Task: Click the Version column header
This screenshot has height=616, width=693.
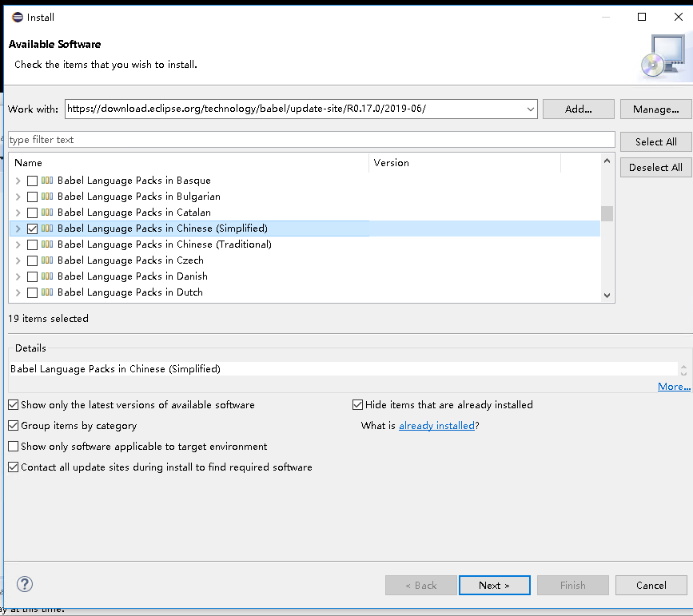Action: click(465, 163)
